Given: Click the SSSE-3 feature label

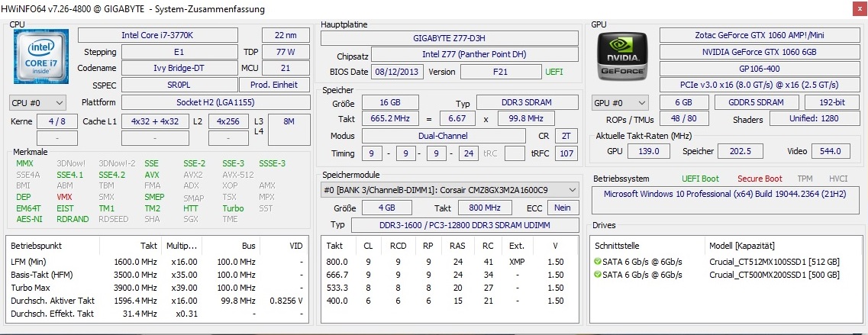Looking at the screenshot, I should pos(273,163).
